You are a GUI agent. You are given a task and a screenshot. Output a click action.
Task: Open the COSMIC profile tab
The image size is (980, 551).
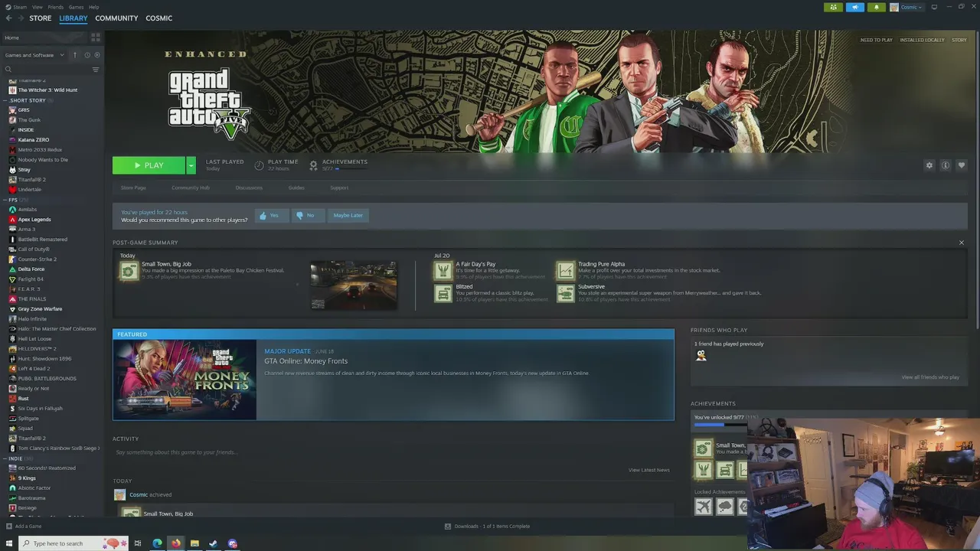click(x=158, y=18)
